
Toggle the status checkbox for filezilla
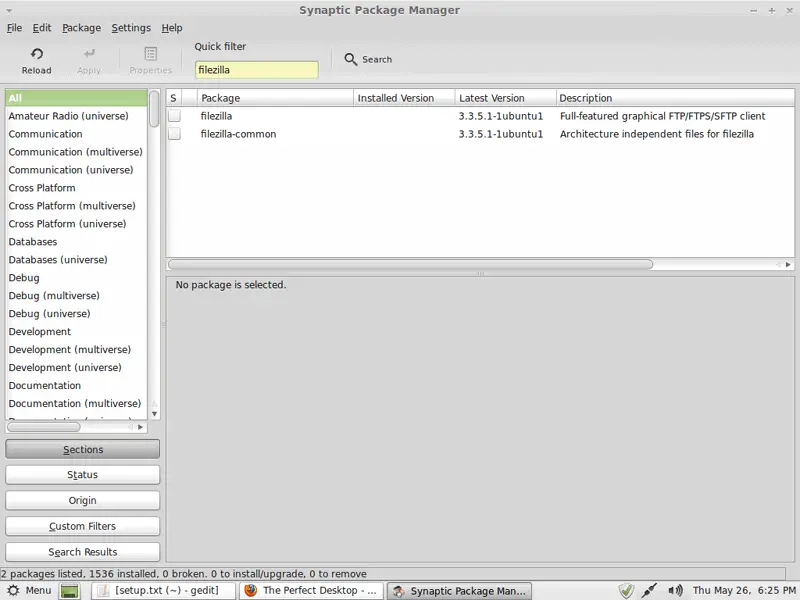click(174, 116)
